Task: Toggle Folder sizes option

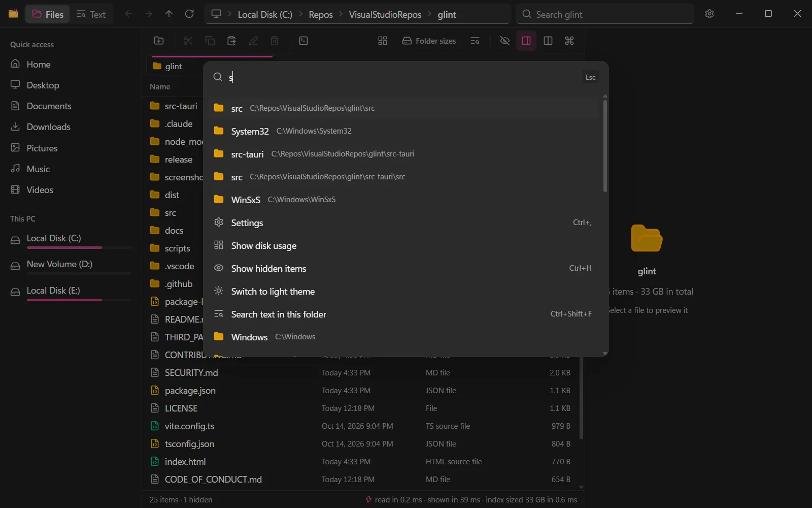Action: (x=429, y=41)
